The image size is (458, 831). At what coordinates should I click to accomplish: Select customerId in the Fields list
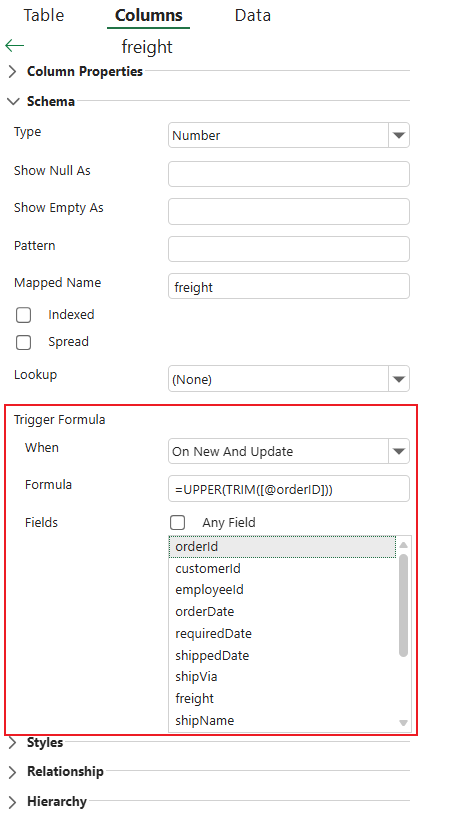283,569
